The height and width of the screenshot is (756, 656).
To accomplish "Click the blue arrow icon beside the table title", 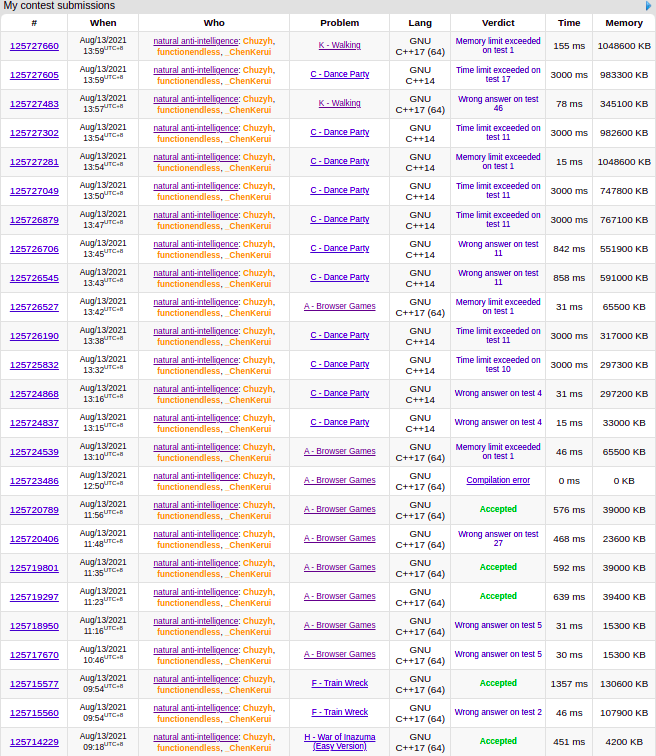I will [648, 6].
